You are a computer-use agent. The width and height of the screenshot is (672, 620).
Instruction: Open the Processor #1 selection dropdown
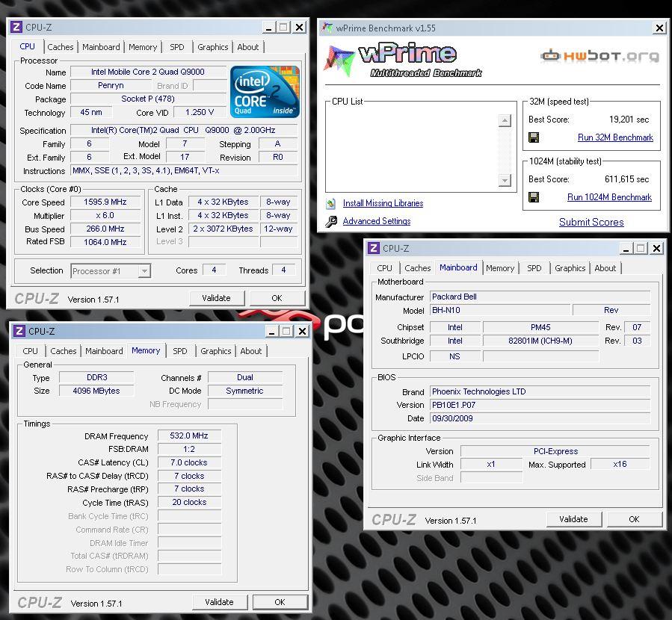144,270
